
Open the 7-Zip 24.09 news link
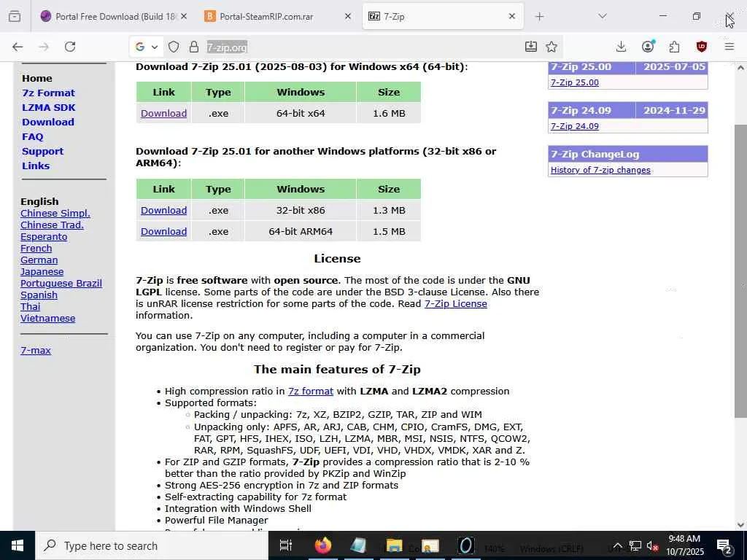click(575, 126)
